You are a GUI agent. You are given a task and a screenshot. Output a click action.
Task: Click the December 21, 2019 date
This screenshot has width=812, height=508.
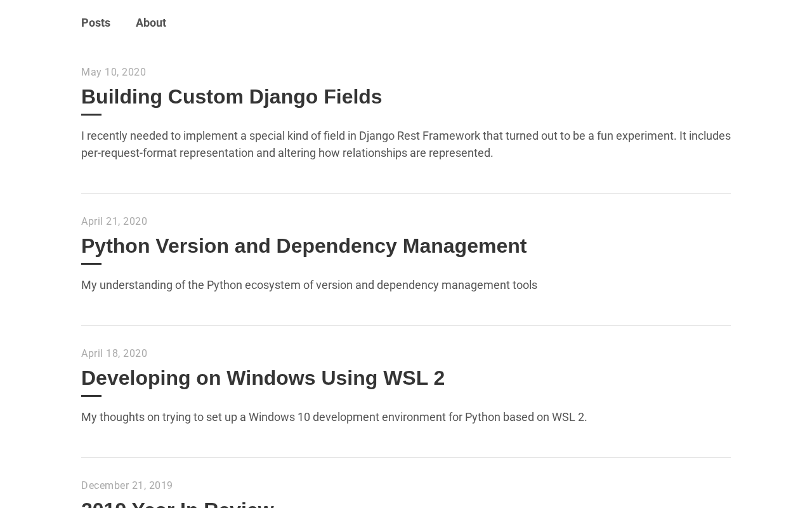point(127,486)
